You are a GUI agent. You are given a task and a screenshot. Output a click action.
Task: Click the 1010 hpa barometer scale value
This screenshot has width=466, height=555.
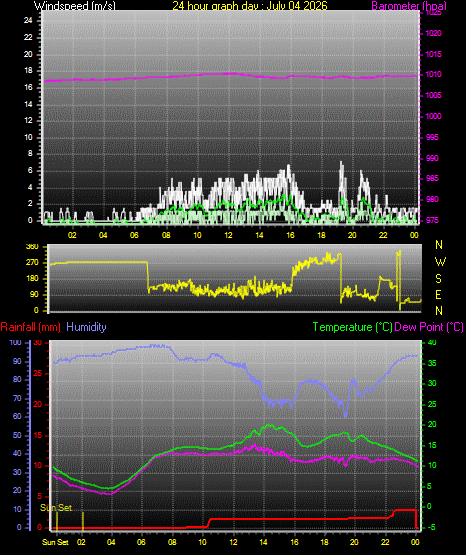pos(433,74)
